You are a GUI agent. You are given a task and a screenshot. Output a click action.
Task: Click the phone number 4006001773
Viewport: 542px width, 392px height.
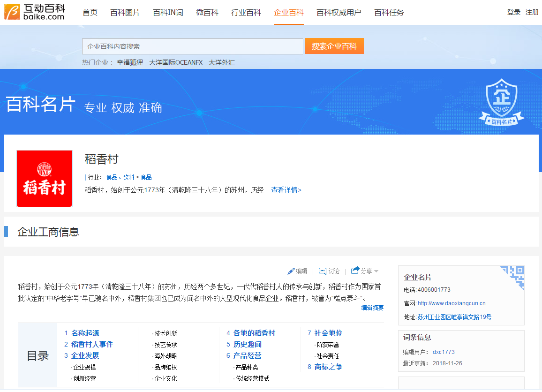point(434,290)
